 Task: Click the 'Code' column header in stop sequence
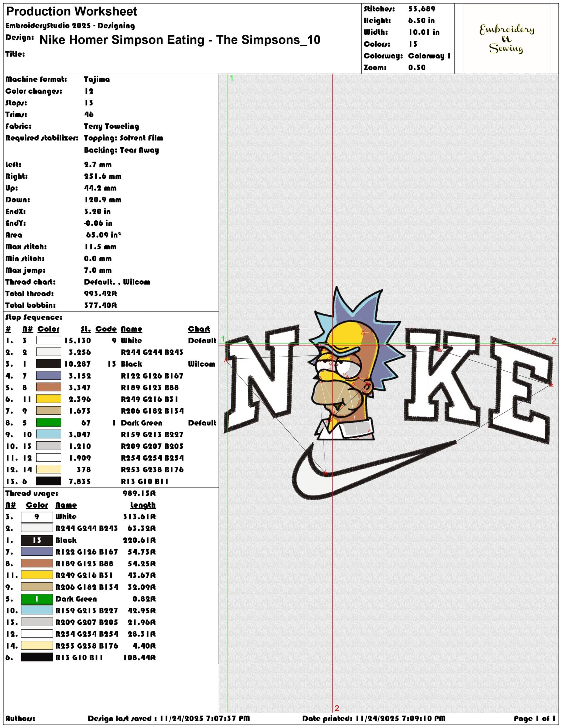[x=106, y=329]
